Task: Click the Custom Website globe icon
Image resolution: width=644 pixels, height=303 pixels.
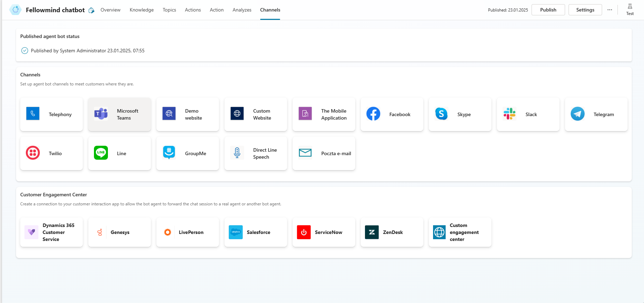Action: point(237,114)
